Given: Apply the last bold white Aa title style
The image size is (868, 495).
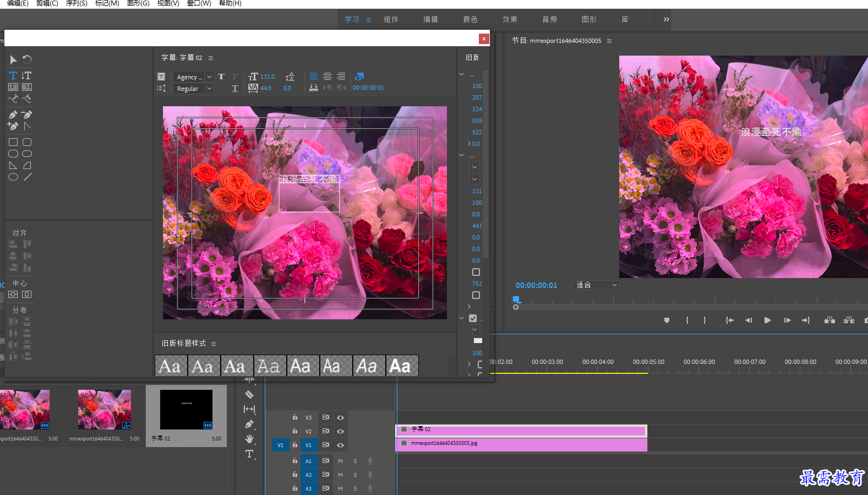Looking at the screenshot, I should point(402,366).
